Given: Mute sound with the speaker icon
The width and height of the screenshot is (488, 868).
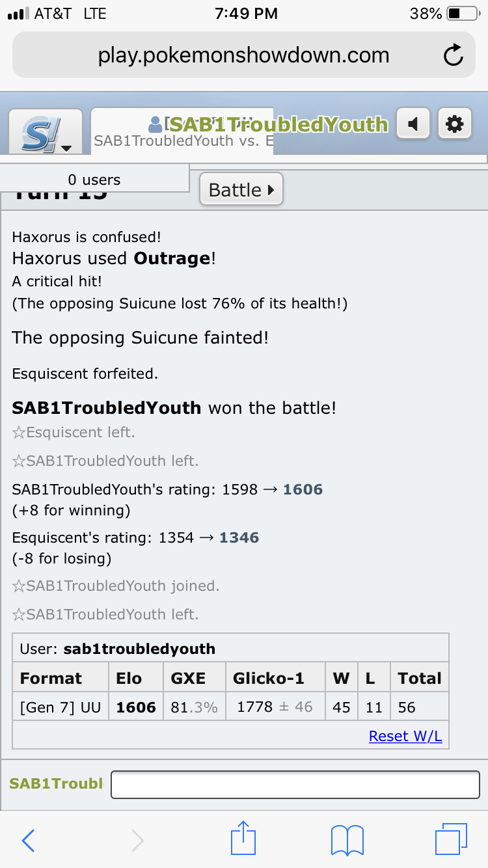Looking at the screenshot, I should [x=413, y=123].
